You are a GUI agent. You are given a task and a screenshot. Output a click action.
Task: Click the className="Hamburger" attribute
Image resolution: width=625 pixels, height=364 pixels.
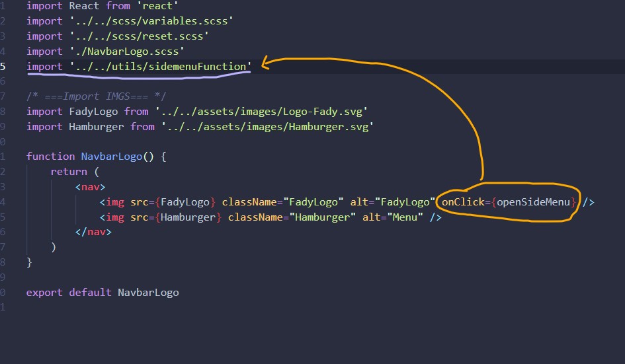[x=292, y=217]
